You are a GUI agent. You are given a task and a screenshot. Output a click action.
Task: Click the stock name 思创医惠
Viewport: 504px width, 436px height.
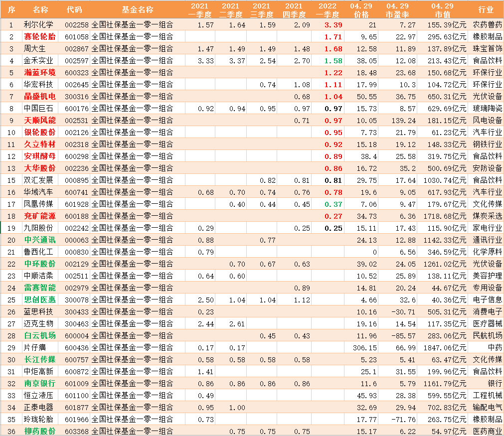tap(40, 300)
